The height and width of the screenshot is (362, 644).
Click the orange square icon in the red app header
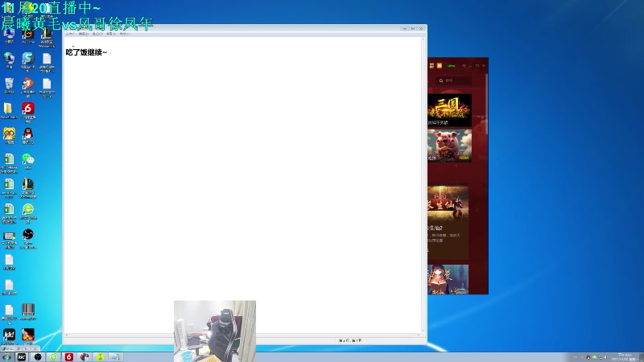[440, 65]
